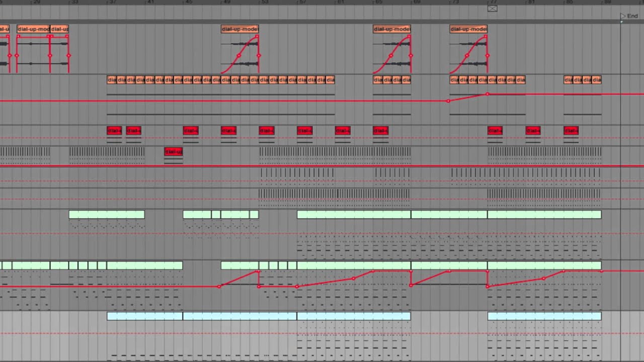The width and height of the screenshot is (644, 362).
Task: Select upper green MIDI clip spanning bars 57-69
Action: click(x=354, y=215)
